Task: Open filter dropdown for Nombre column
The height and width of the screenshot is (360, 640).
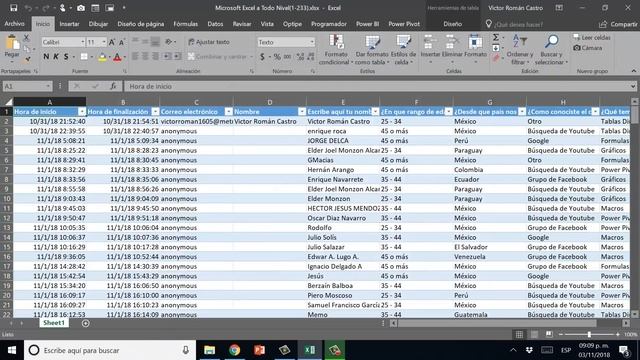Action: 302,112
